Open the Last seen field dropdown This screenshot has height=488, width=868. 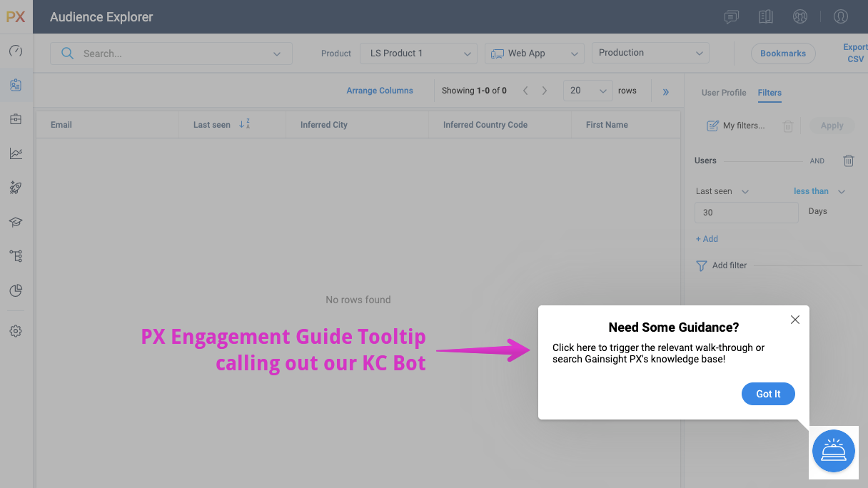[722, 191]
